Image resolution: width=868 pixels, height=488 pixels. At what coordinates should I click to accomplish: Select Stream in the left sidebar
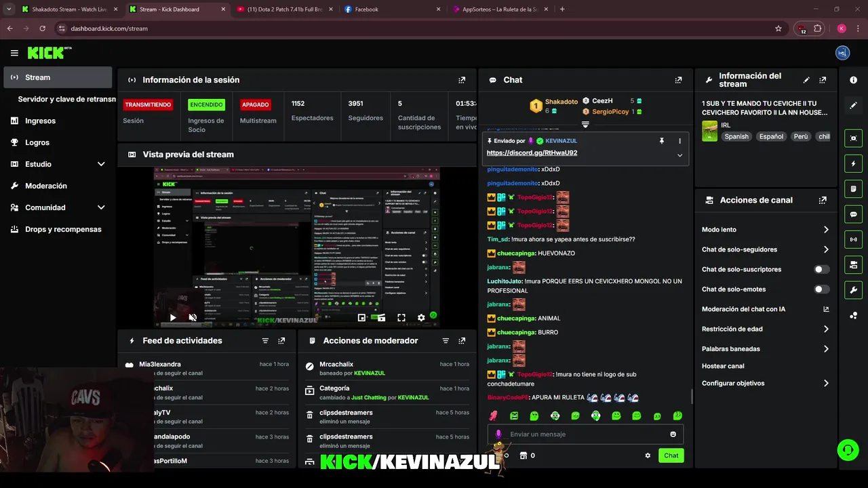[x=58, y=77]
